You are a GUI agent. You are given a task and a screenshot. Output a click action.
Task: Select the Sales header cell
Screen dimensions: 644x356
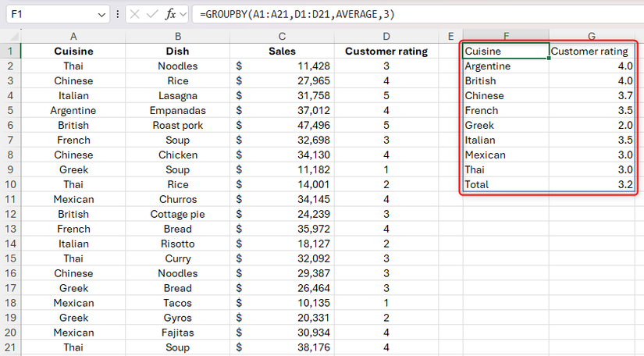coord(282,52)
